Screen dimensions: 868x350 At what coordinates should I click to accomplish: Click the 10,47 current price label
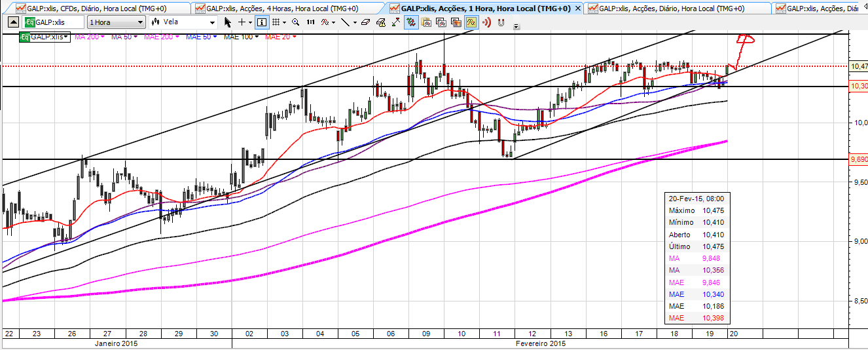(x=859, y=66)
